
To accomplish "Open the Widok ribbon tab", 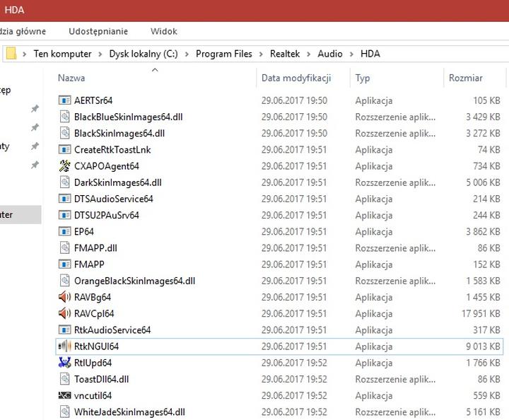I will coord(164,31).
